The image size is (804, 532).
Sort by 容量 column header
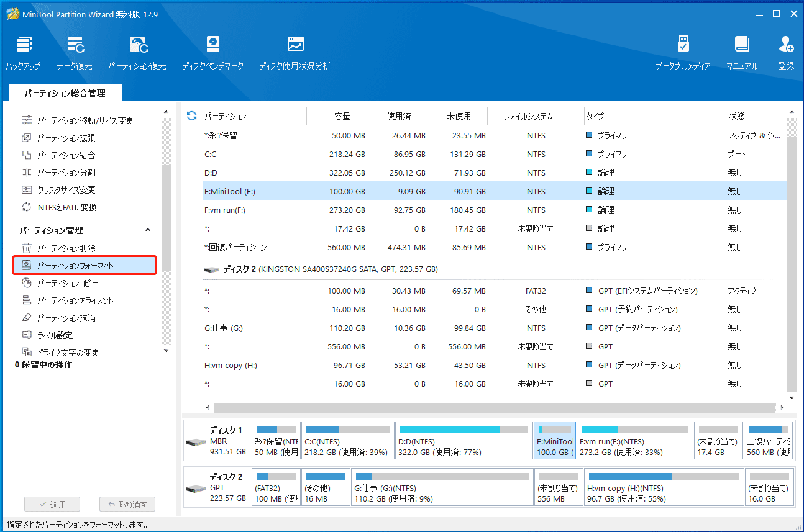[x=337, y=116]
